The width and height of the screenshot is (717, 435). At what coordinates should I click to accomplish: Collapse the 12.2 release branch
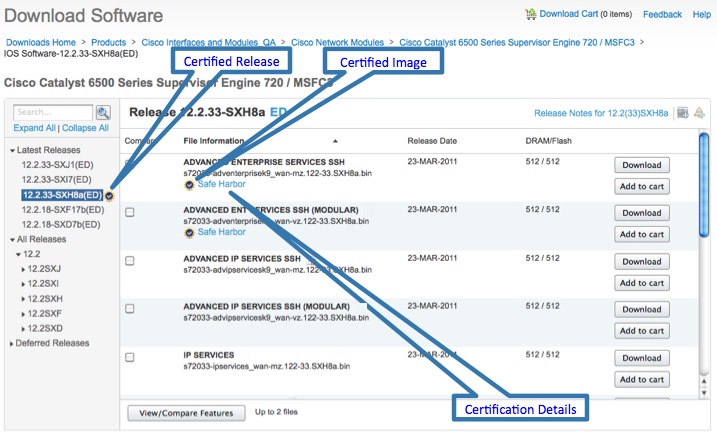coord(18,254)
